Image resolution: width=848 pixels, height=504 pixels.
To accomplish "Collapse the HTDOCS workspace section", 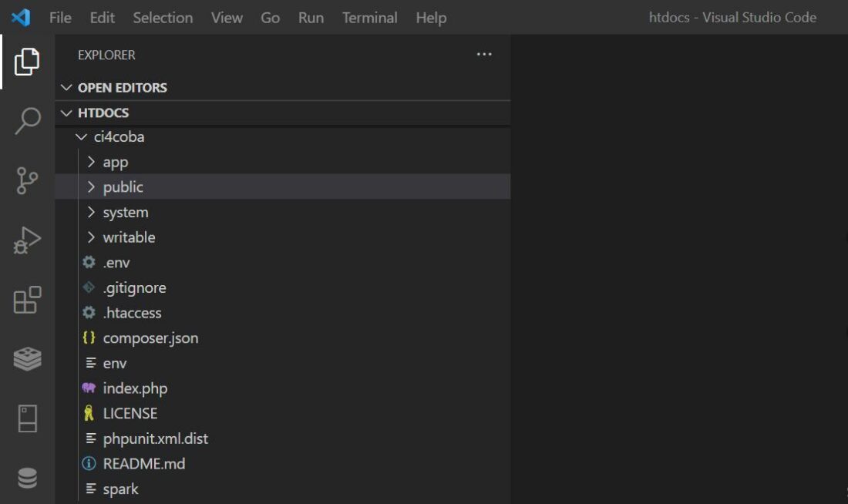I will click(x=103, y=113).
